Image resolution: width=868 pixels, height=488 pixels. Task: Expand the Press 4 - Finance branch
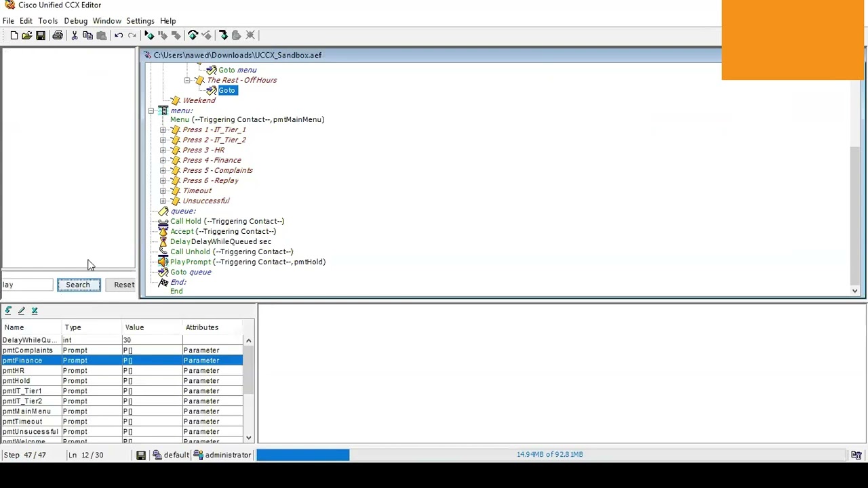click(163, 160)
